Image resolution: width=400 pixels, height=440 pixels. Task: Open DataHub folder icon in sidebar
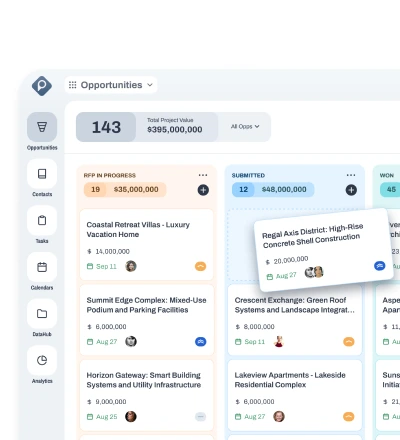pyautogui.click(x=42, y=314)
